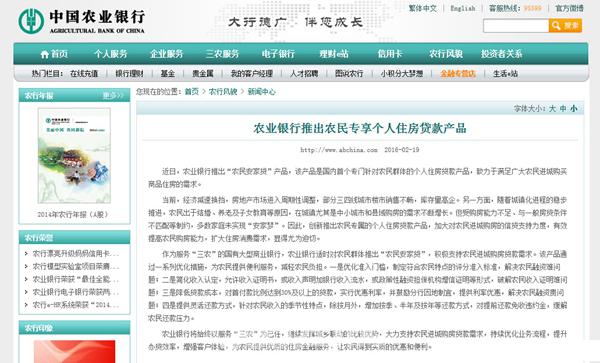The image size is (600, 363).
Task: Switch language to 繁体中文
Action: point(422,8)
